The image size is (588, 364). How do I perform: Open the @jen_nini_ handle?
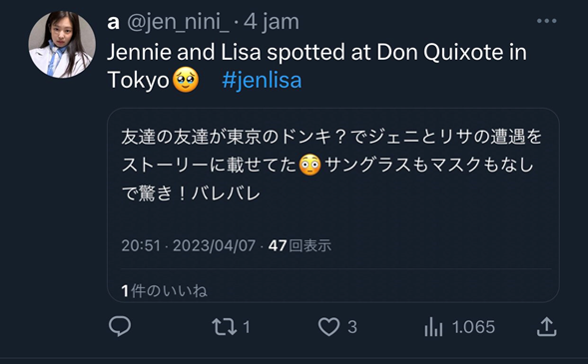(x=178, y=22)
